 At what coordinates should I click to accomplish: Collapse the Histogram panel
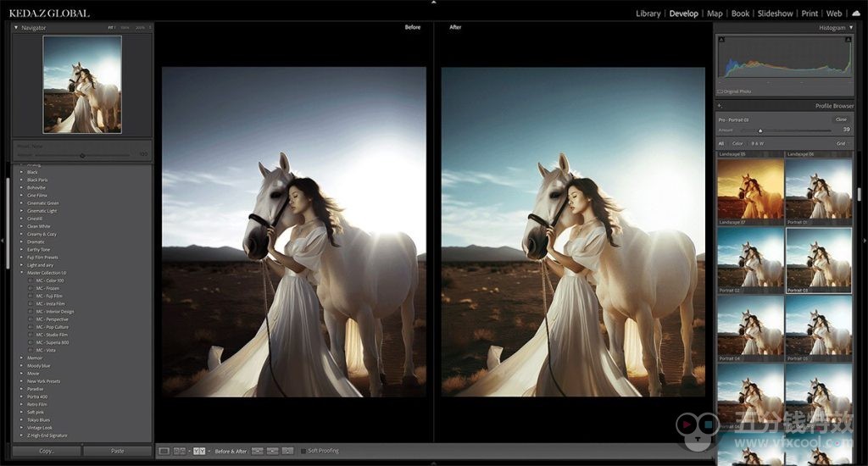(851, 28)
